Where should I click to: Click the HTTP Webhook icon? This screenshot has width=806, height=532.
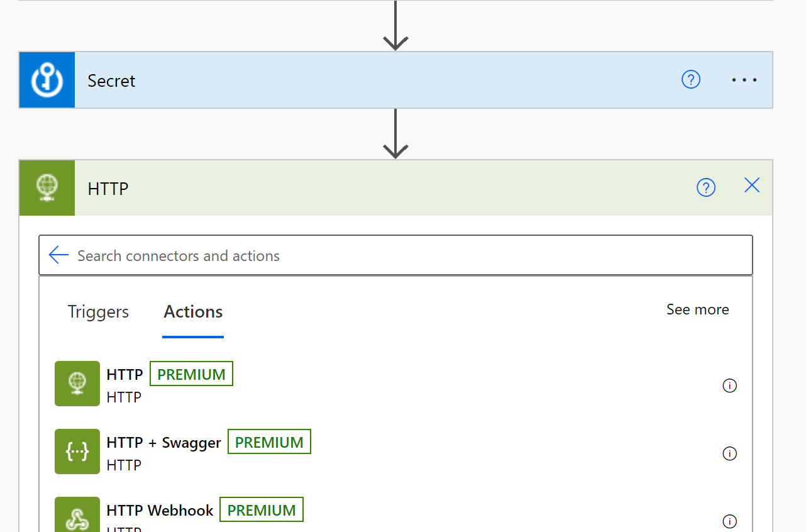click(x=77, y=517)
